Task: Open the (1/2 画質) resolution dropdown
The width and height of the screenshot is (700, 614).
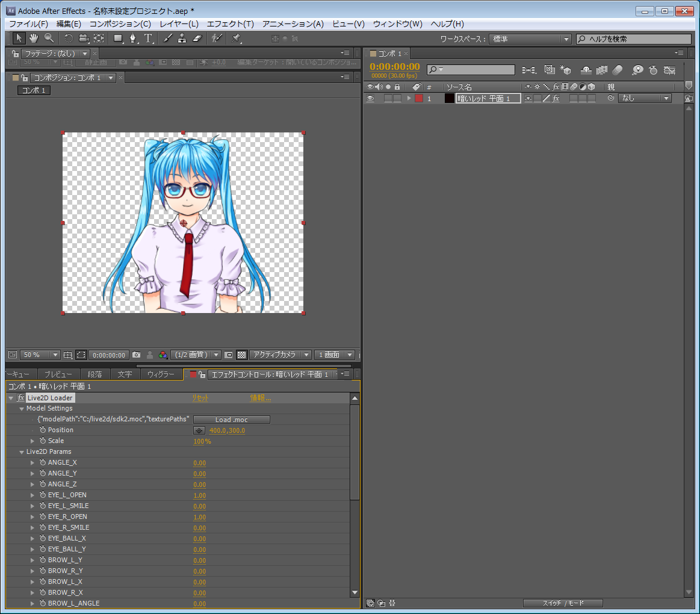Action: pyautogui.click(x=196, y=355)
